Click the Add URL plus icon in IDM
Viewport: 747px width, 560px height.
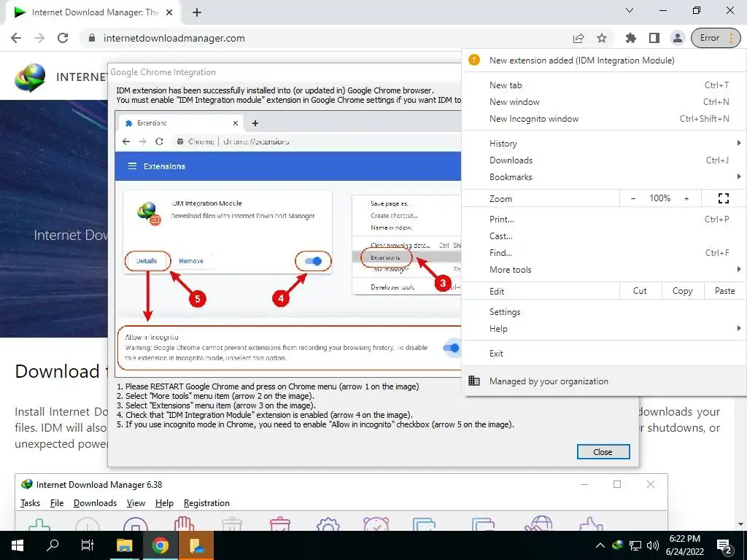click(39, 524)
